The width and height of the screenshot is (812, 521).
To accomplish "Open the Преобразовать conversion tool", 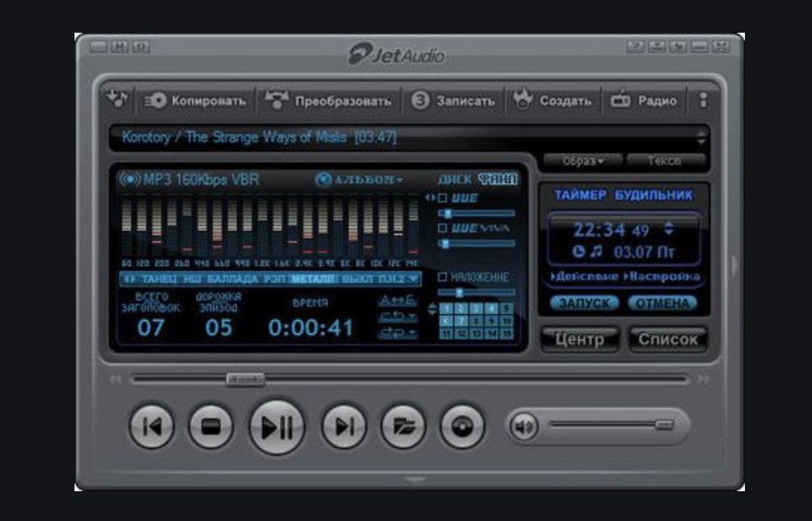I will coord(328,100).
